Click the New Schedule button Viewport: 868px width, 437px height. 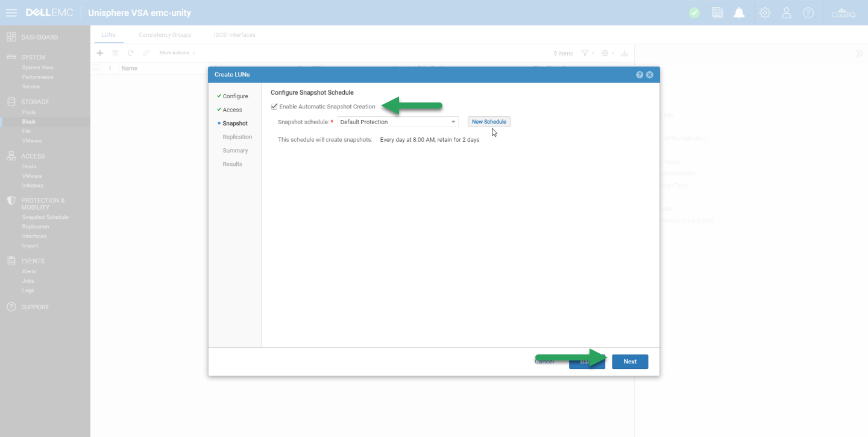(489, 122)
